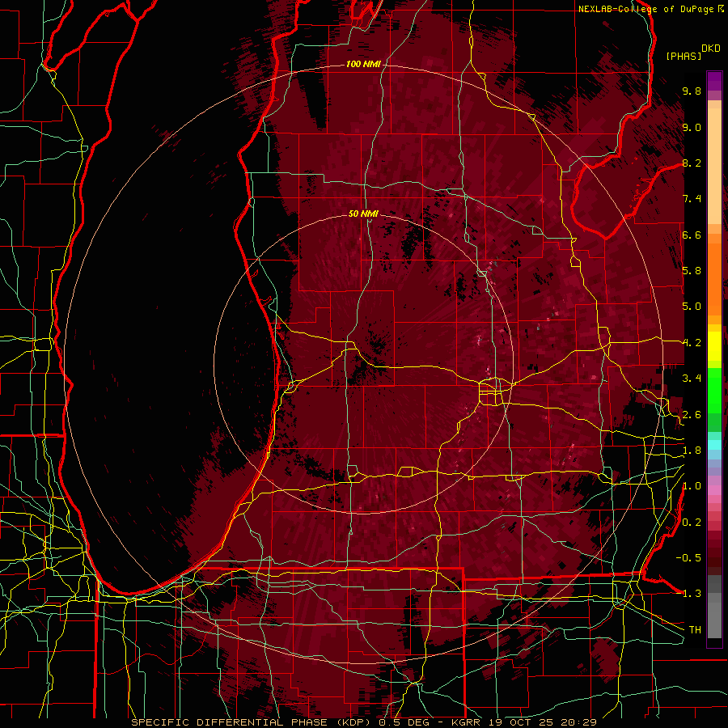The image size is (728, 728).
Task: Click the bright green segment of color bar
Action: tap(714, 389)
